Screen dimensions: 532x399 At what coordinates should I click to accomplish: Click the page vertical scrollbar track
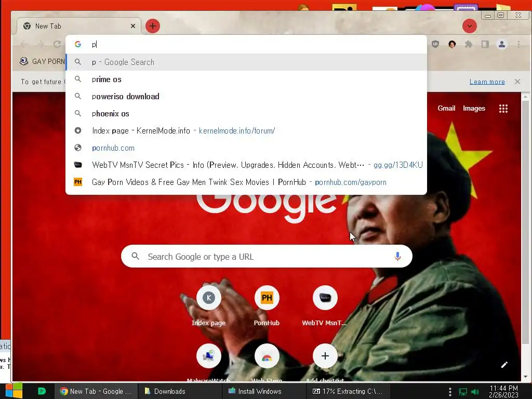(x=525, y=237)
